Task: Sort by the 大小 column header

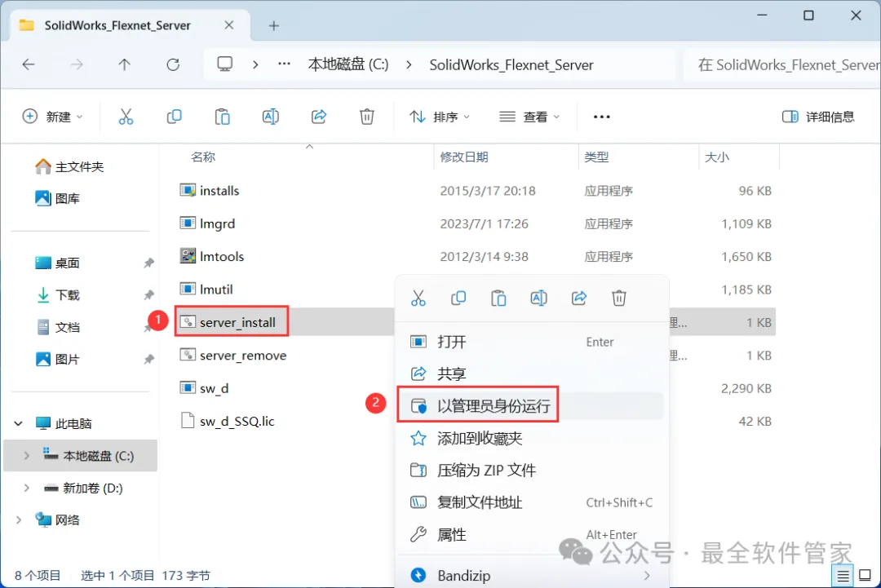Action: [x=718, y=157]
